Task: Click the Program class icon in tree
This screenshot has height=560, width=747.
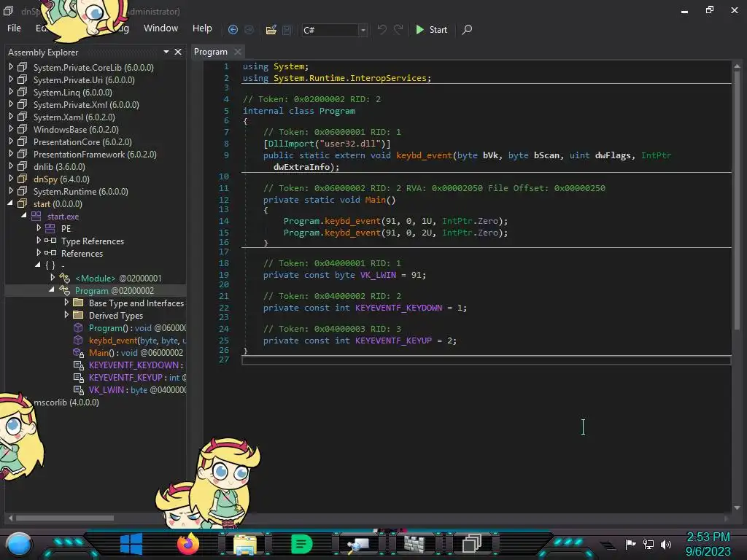Action: click(64, 290)
